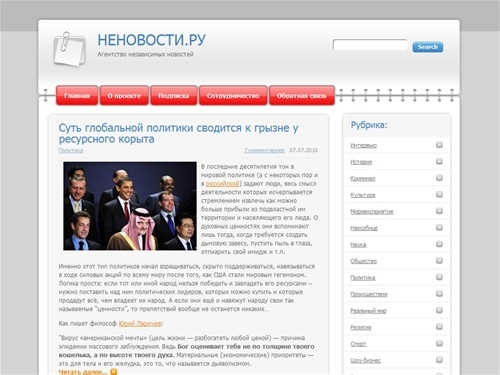Click the square icon beside Интервью

(439, 145)
